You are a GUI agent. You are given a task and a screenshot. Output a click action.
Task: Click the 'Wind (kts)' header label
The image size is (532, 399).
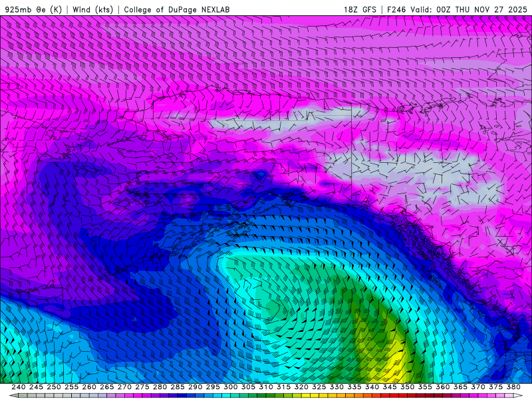coord(92,9)
